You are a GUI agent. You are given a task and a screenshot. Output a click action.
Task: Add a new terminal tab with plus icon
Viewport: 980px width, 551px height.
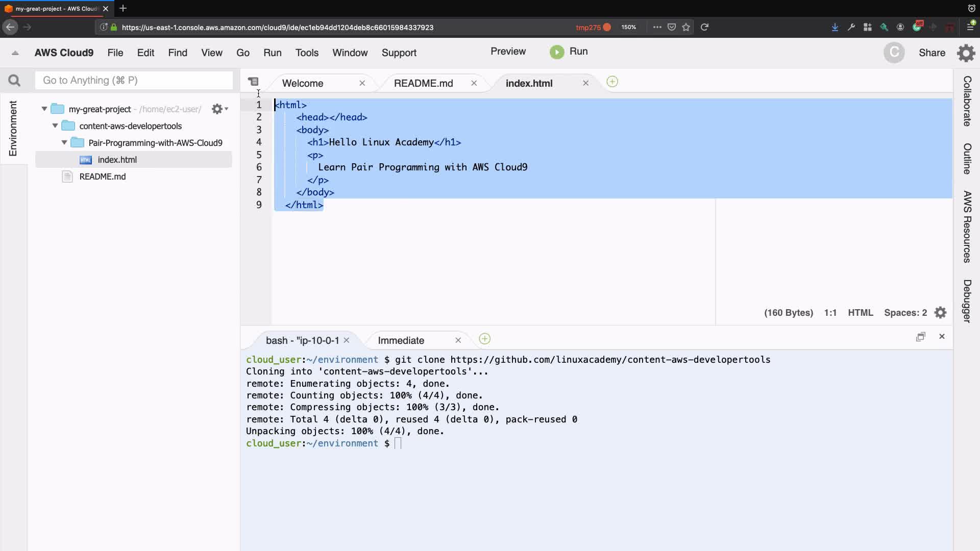coord(484,339)
